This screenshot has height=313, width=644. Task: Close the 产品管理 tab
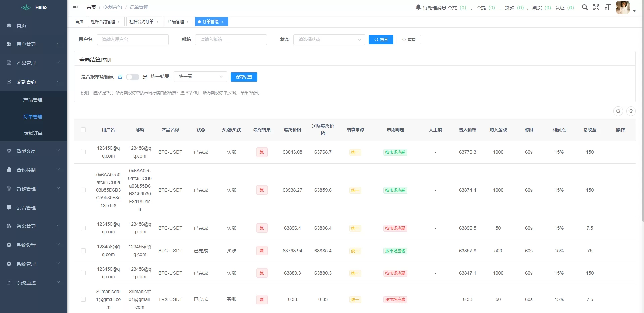tap(188, 22)
